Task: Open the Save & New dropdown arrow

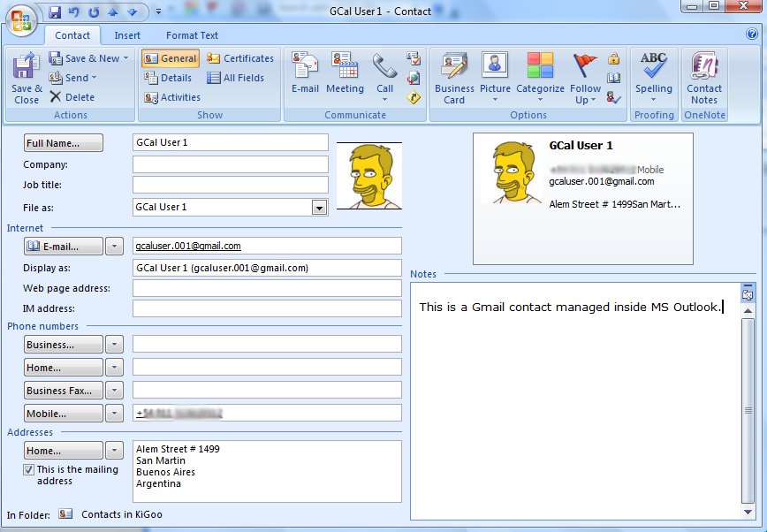Action: (x=126, y=58)
